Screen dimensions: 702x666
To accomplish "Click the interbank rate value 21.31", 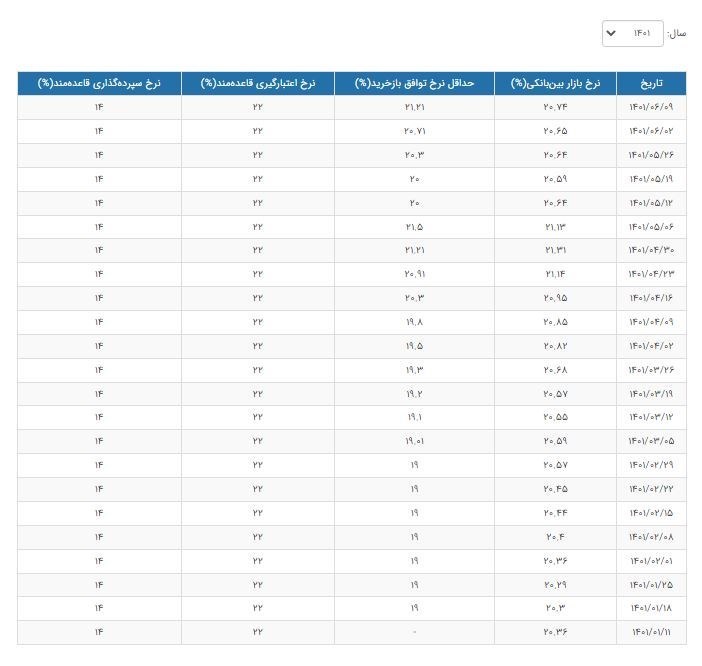I will click(x=555, y=250).
